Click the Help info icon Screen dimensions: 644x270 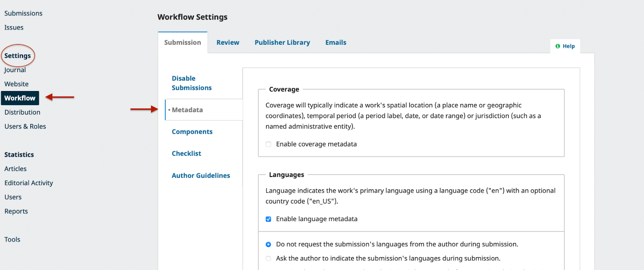[x=557, y=46]
